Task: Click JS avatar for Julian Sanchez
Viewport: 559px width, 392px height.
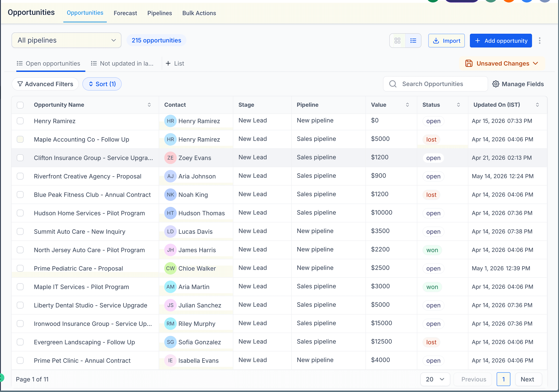Action: 170,305
